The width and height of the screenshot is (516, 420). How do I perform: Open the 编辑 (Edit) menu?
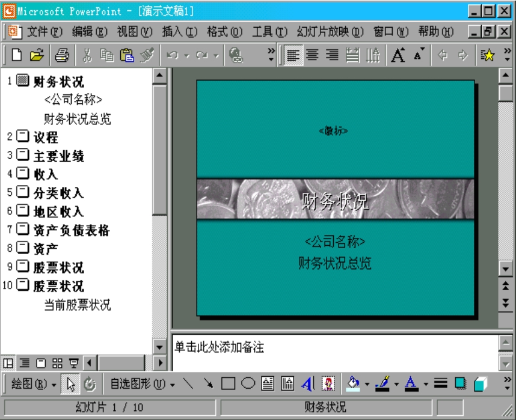coord(90,32)
